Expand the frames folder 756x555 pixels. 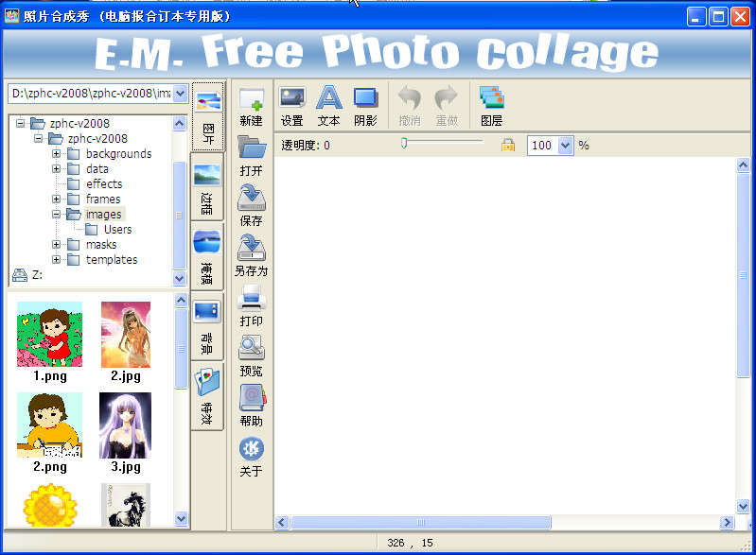(57, 199)
